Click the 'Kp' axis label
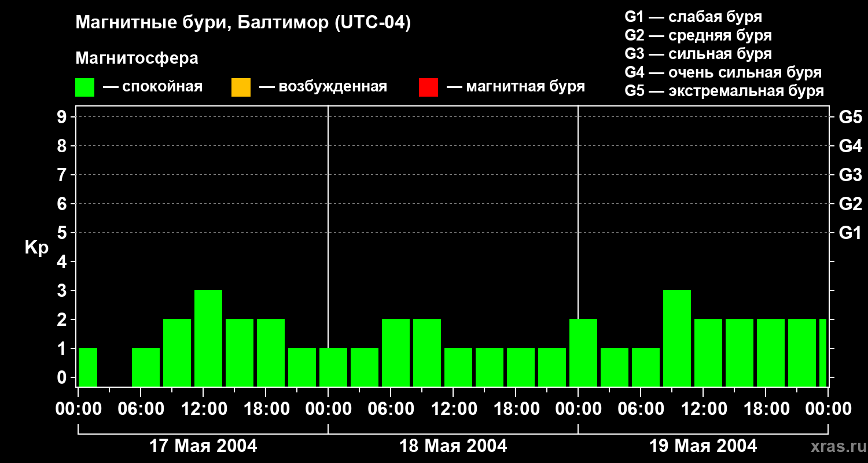 36,248
